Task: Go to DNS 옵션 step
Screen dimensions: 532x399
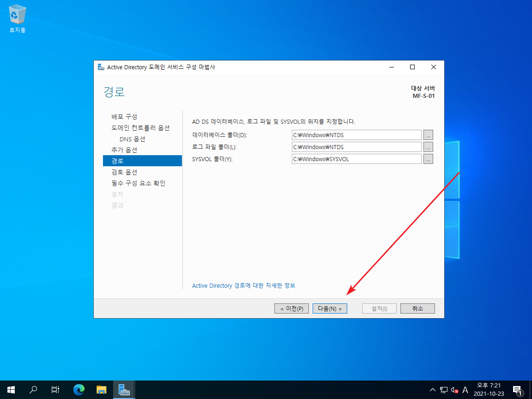Action: (x=133, y=139)
